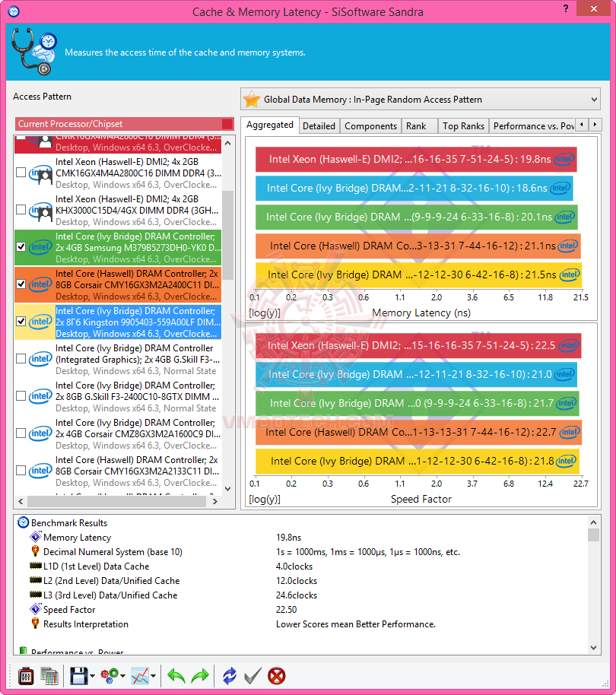Go back with the green left arrow
Viewport: 616px width, 695px height.
pos(176,676)
